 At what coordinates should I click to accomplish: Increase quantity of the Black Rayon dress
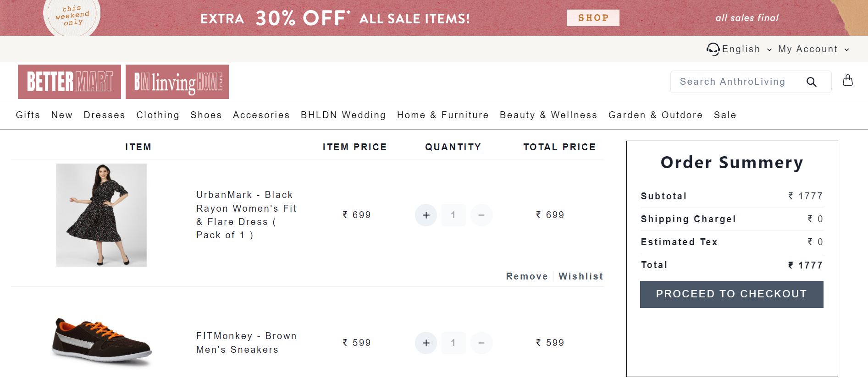pyautogui.click(x=426, y=215)
